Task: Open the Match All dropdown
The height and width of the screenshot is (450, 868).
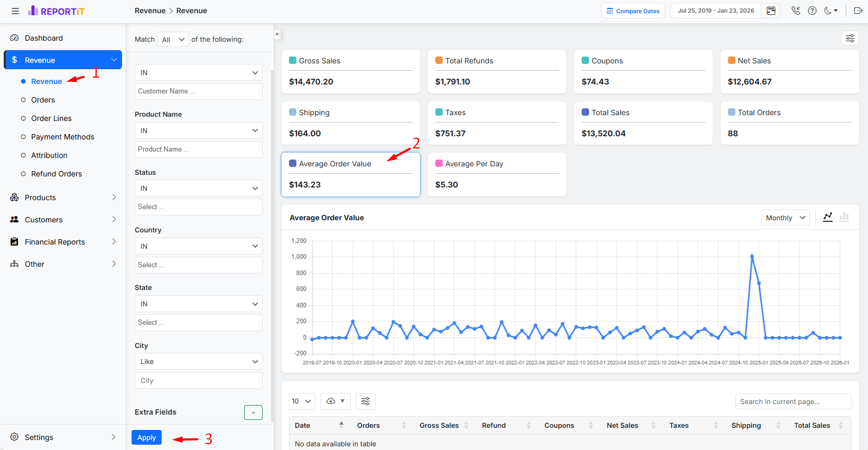Action: point(173,40)
